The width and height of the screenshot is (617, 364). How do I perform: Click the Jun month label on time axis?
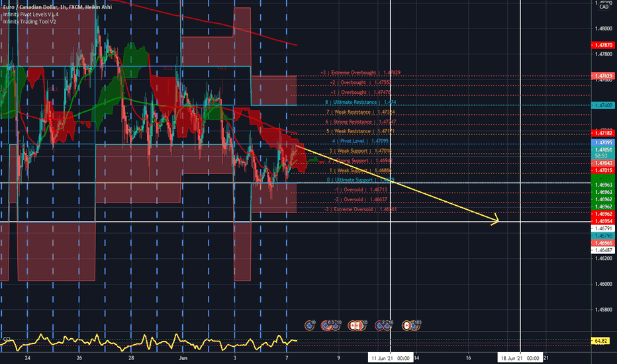tap(183, 358)
